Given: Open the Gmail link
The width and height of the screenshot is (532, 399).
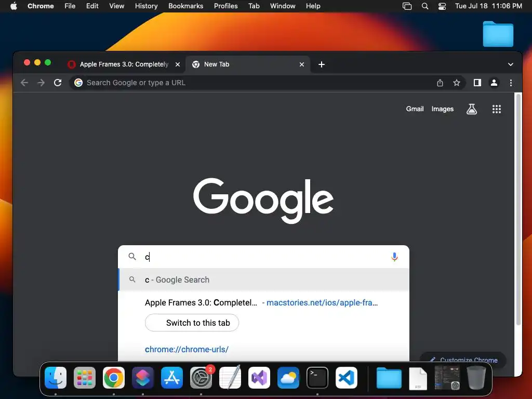Looking at the screenshot, I should 415,109.
